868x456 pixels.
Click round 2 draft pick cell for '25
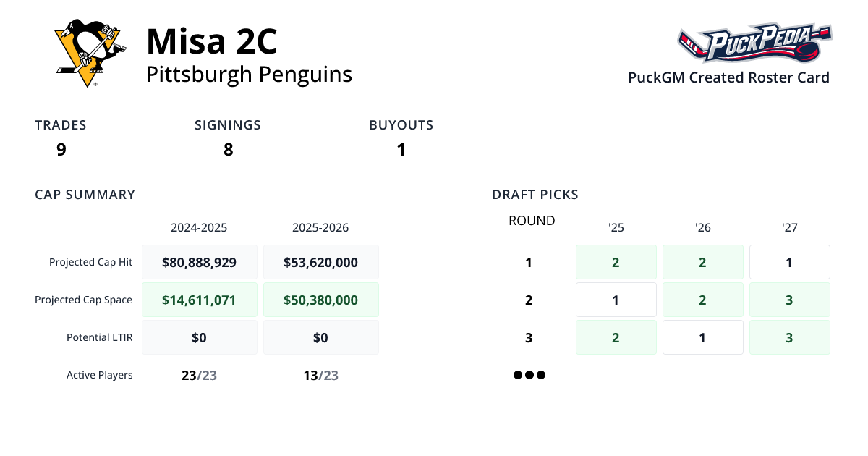(x=616, y=300)
